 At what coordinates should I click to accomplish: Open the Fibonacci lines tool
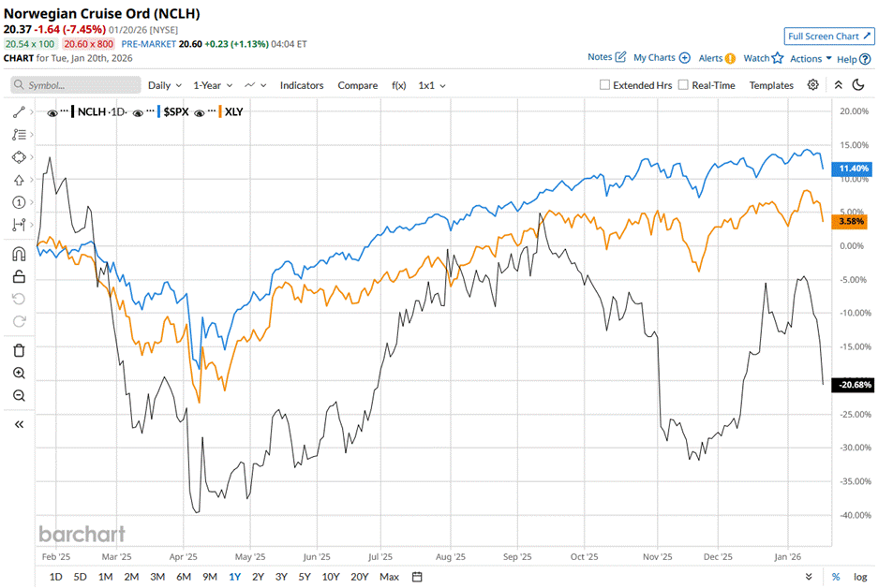pyautogui.click(x=19, y=135)
